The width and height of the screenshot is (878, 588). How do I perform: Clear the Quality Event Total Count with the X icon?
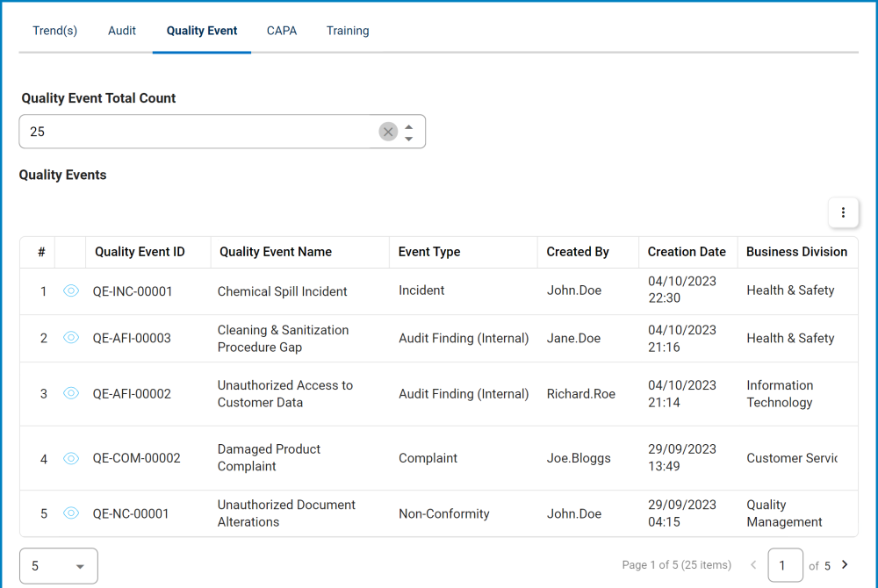coord(388,131)
